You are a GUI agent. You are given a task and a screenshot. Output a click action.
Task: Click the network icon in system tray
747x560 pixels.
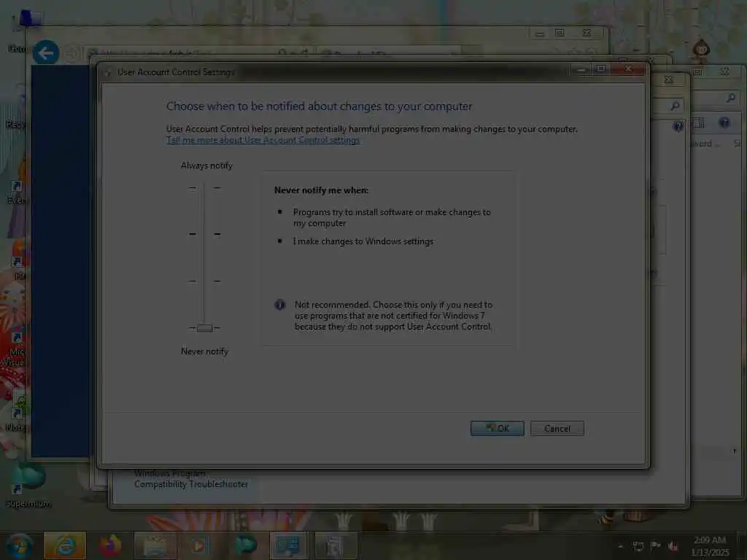click(638, 546)
